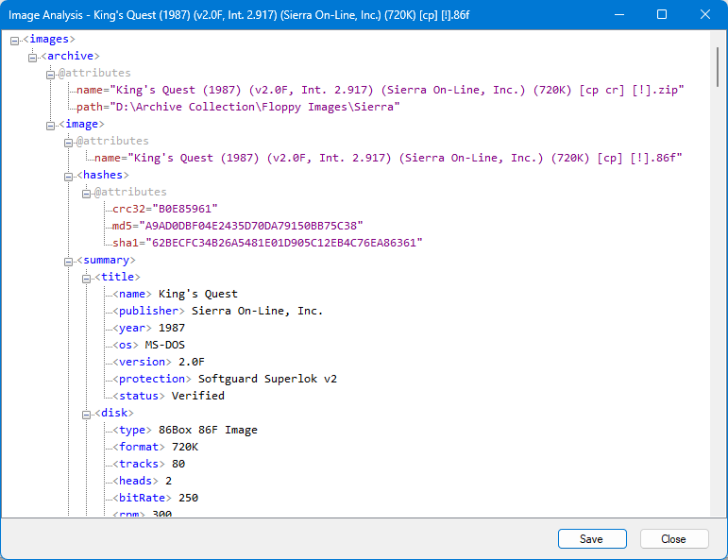Select the type 86Box 86F Image row

tap(185, 430)
